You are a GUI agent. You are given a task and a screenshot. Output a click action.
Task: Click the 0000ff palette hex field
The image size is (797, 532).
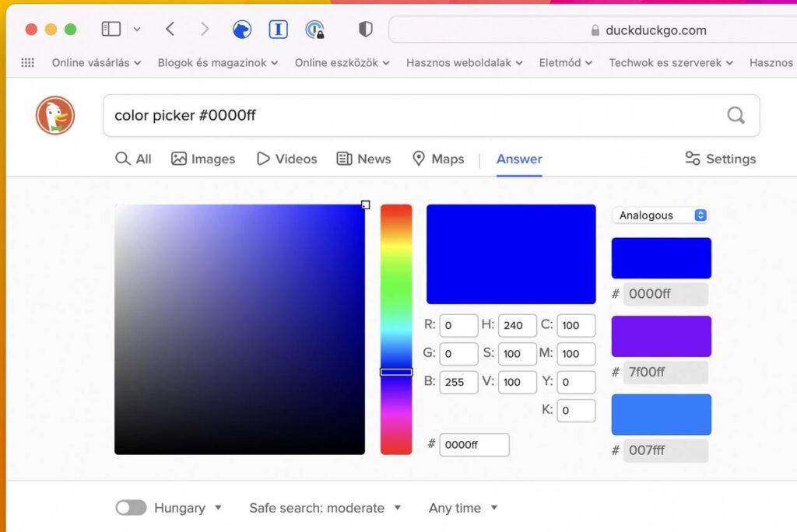pos(665,294)
